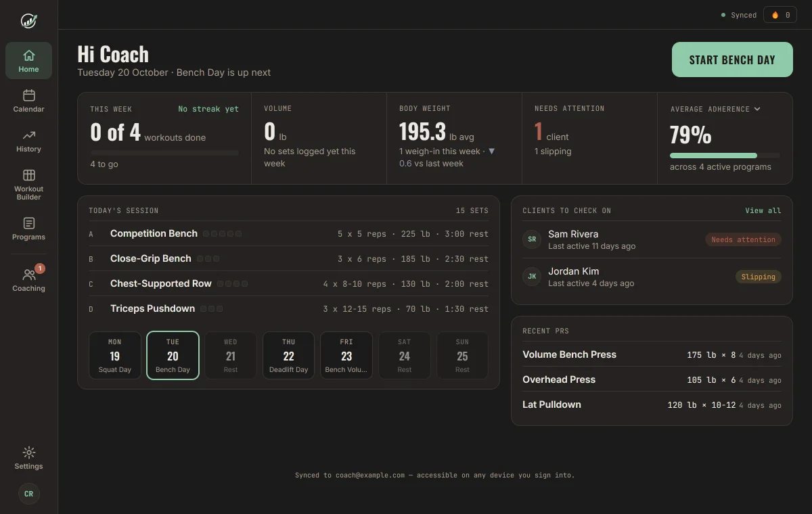
Task: Select Saturday 24 Rest day
Action: pos(405,355)
